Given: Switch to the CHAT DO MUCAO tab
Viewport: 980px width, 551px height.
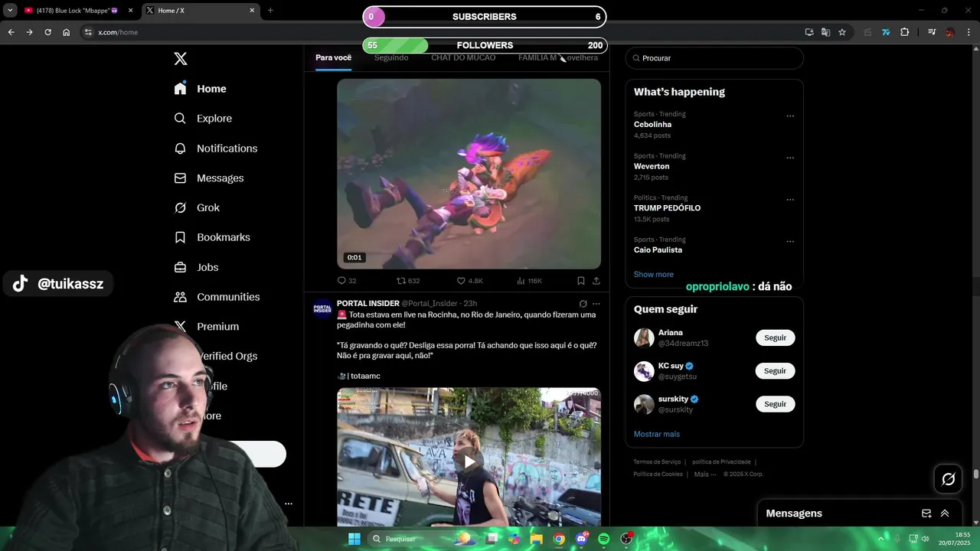Looking at the screenshot, I should coord(463,58).
